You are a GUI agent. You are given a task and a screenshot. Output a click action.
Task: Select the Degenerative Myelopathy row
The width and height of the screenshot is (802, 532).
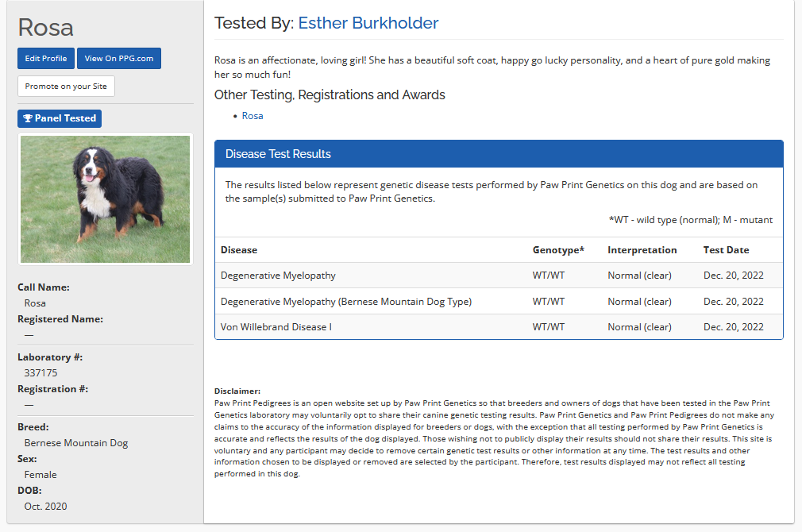(278, 276)
